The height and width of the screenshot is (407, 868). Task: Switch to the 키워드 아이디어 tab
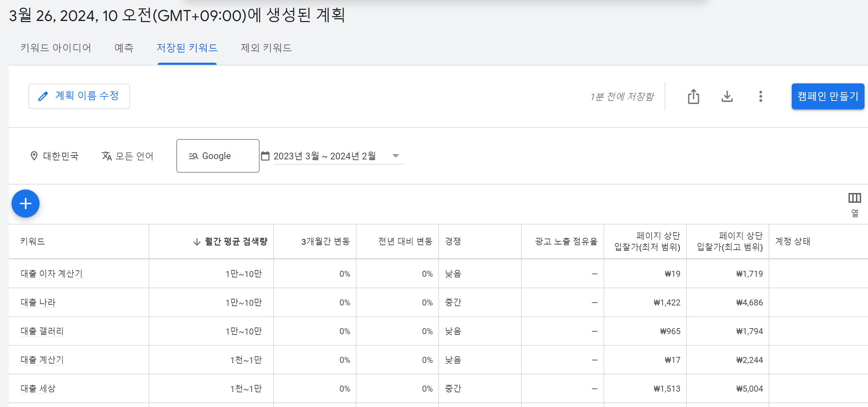(56, 48)
